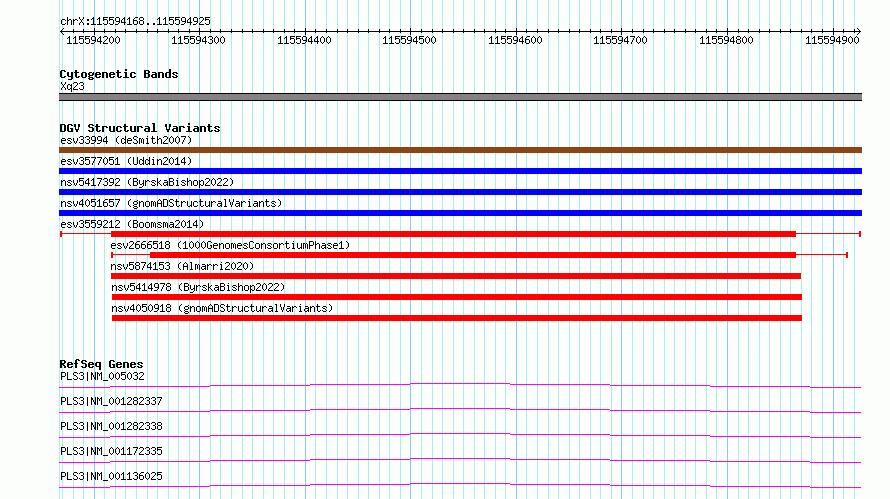Click the blue esv3577051 variant bar
Screen dimensions: 890x499
460,171
